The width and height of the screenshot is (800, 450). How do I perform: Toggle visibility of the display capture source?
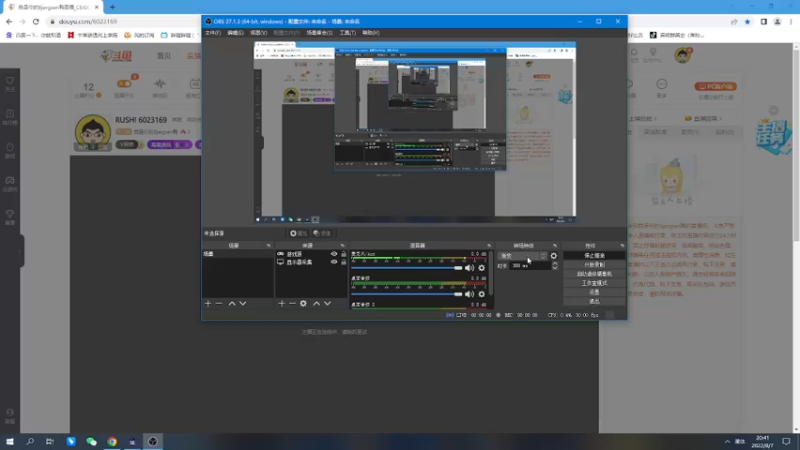pyautogui.click(x=334, y=262)
